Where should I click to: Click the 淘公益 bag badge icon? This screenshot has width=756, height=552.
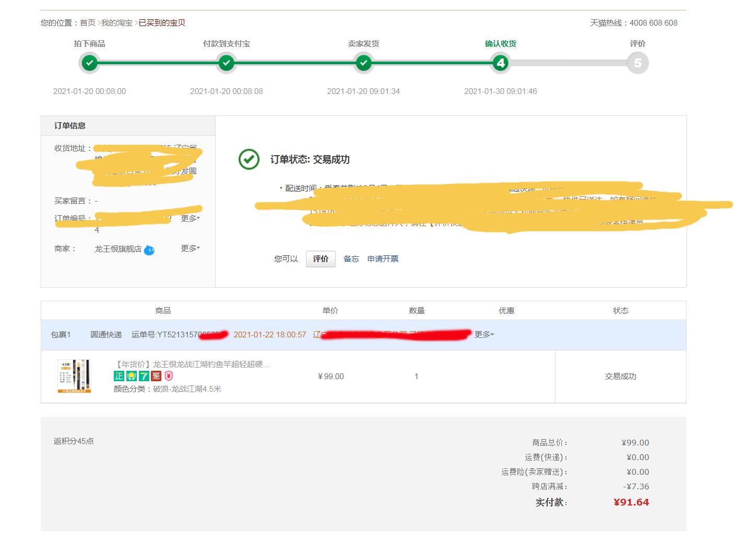tap(131, 376)
